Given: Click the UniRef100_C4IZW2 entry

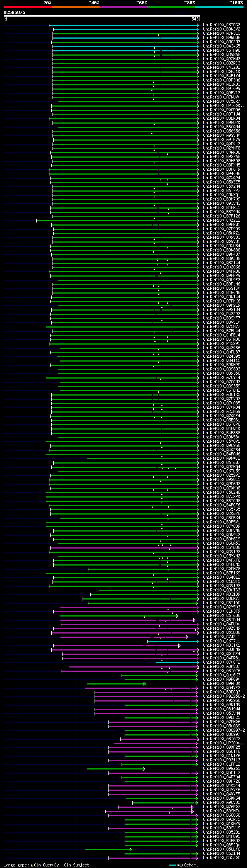Looking at the screenshot, I should coord(222,68).
